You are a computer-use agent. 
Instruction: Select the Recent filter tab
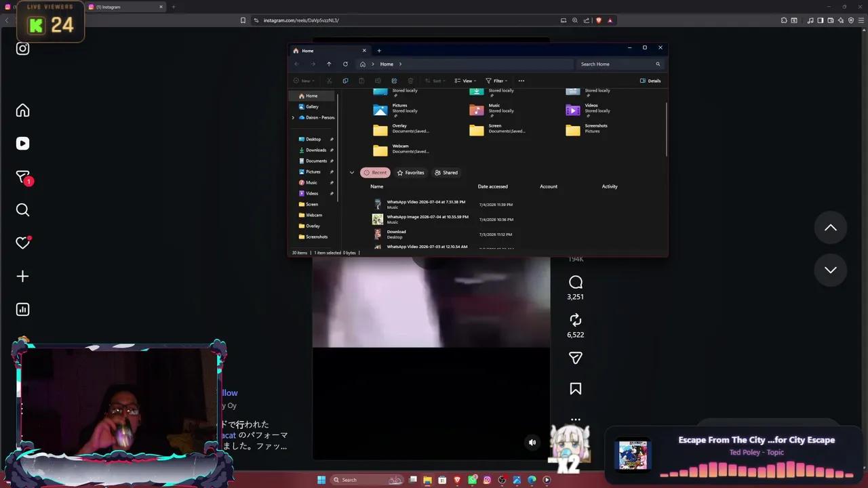pos(375,173)
